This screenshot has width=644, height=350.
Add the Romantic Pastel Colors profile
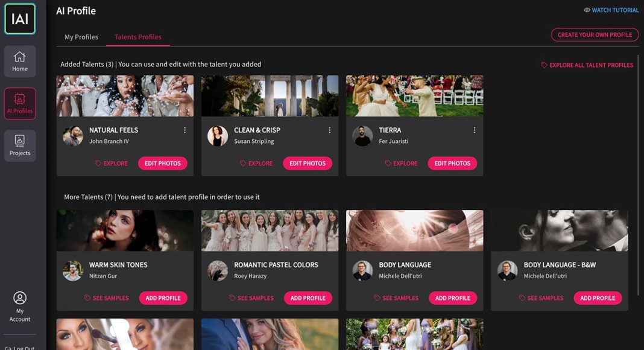click(x=308, y=298)
